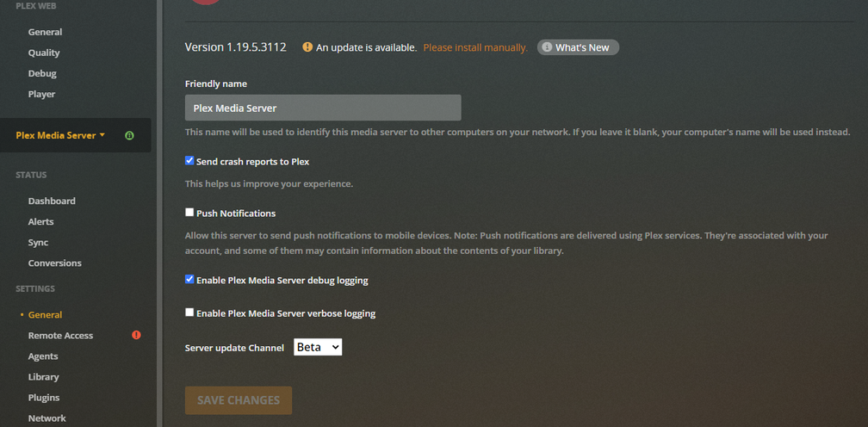
Task: Open Player settings in sidebar
Action: tap(41, 94)
